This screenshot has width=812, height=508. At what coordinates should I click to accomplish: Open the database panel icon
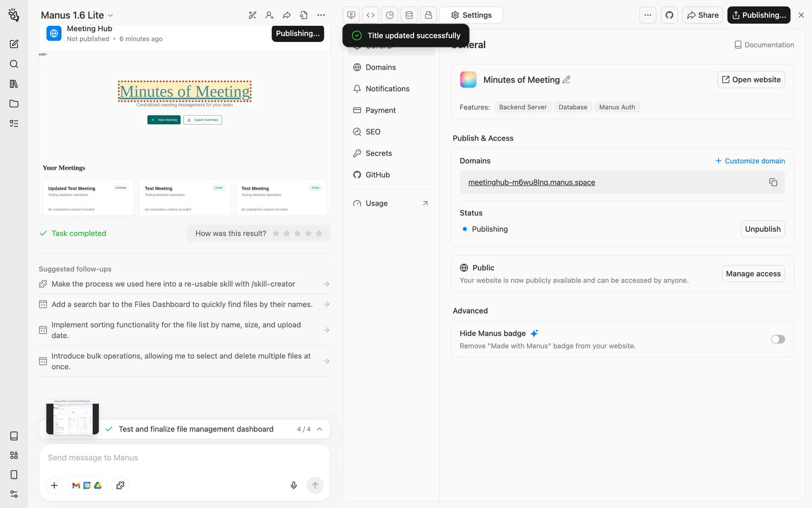point(409,15)
